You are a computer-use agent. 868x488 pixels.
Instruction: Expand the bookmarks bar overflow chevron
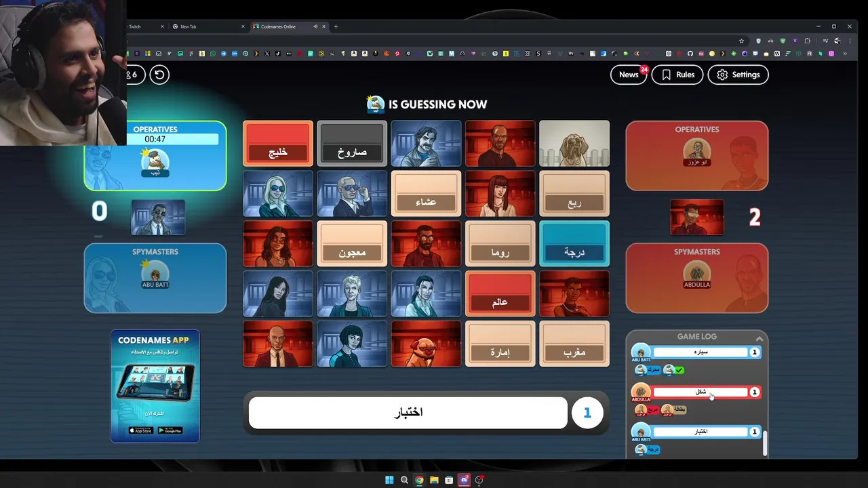[x=845, y=54]
